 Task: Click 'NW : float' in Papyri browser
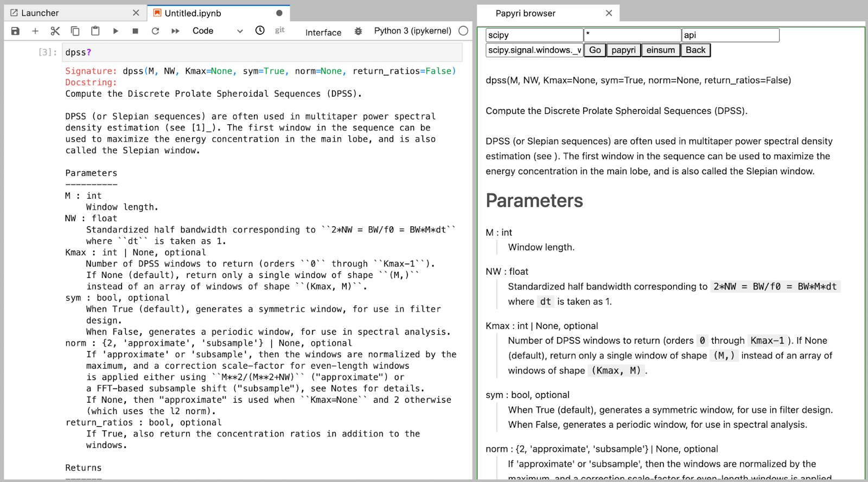507,271
